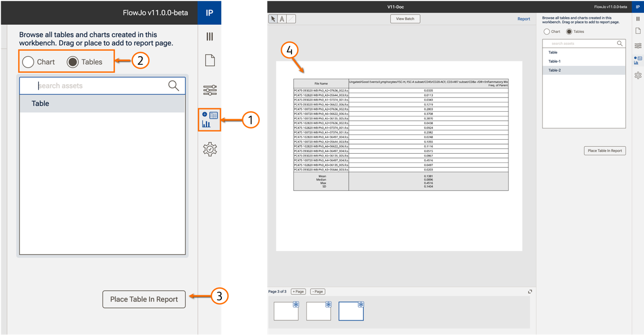Click the Report link
Viewport: 644px width, 335px height.
(524, 19)
